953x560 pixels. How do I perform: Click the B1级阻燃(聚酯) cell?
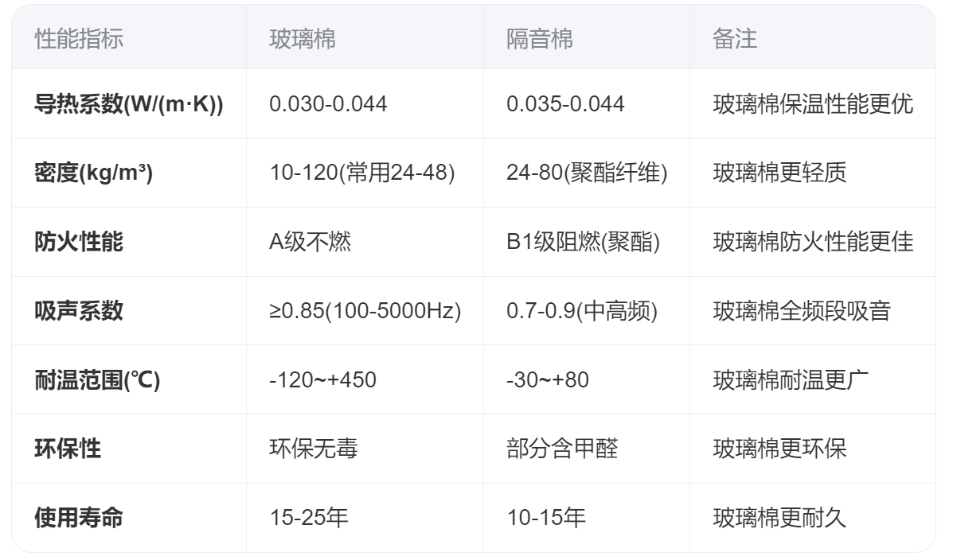tap(584, 242)
